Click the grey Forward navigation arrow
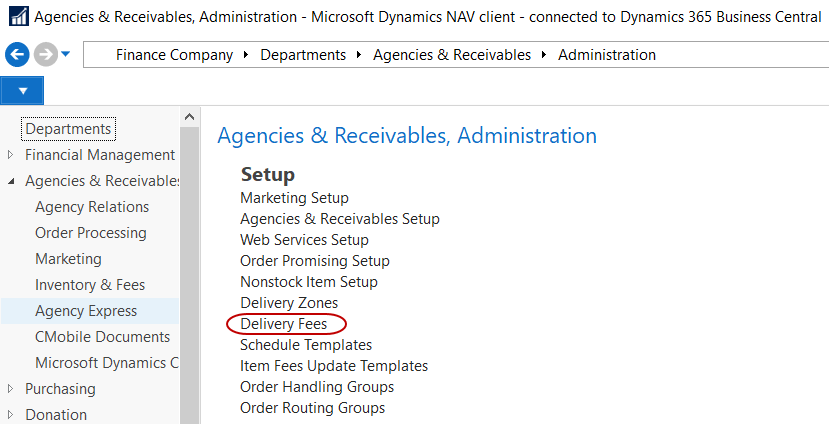 (x=44, y=55)
